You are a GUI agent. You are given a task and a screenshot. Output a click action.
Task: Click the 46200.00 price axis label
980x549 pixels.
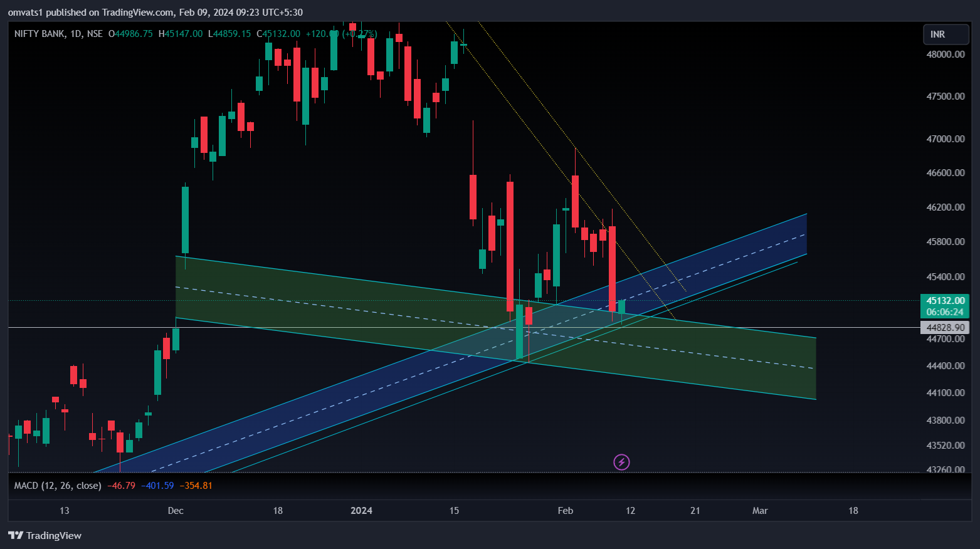(x=946, y=207)
